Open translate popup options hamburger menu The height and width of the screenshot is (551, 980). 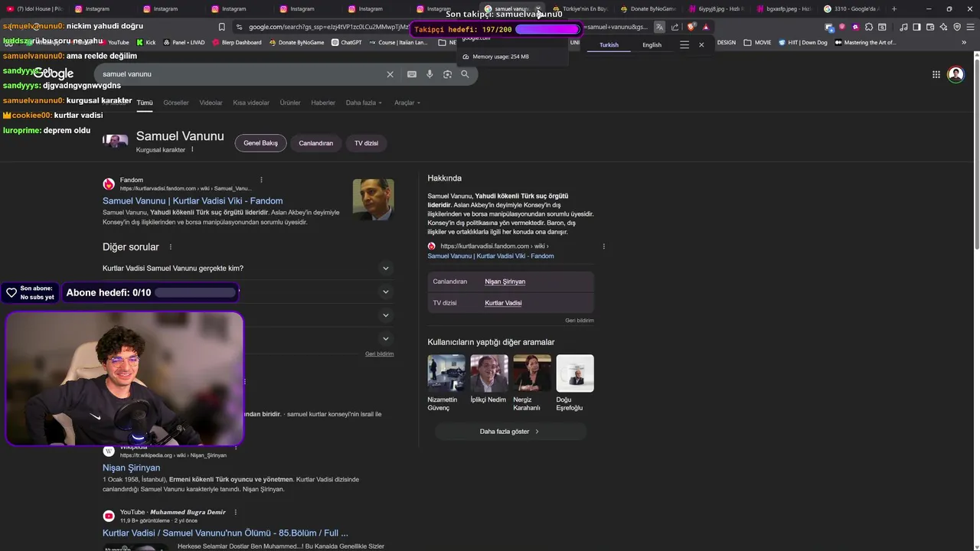[684, 44]
